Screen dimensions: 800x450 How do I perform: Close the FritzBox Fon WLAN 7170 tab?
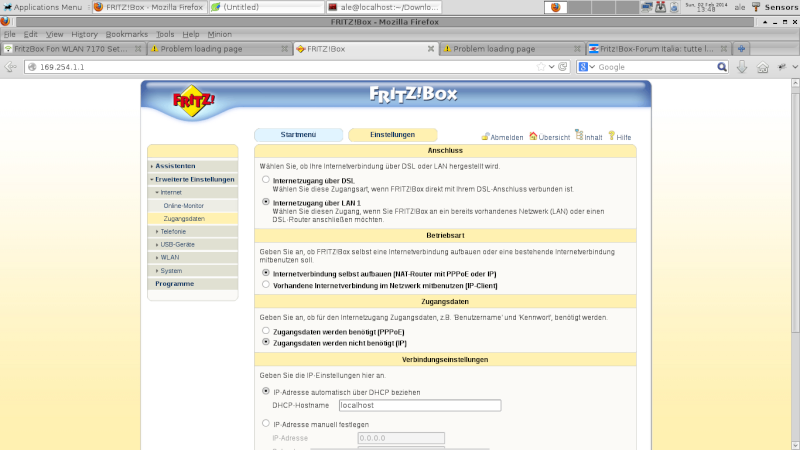click(x=138, y=48)
